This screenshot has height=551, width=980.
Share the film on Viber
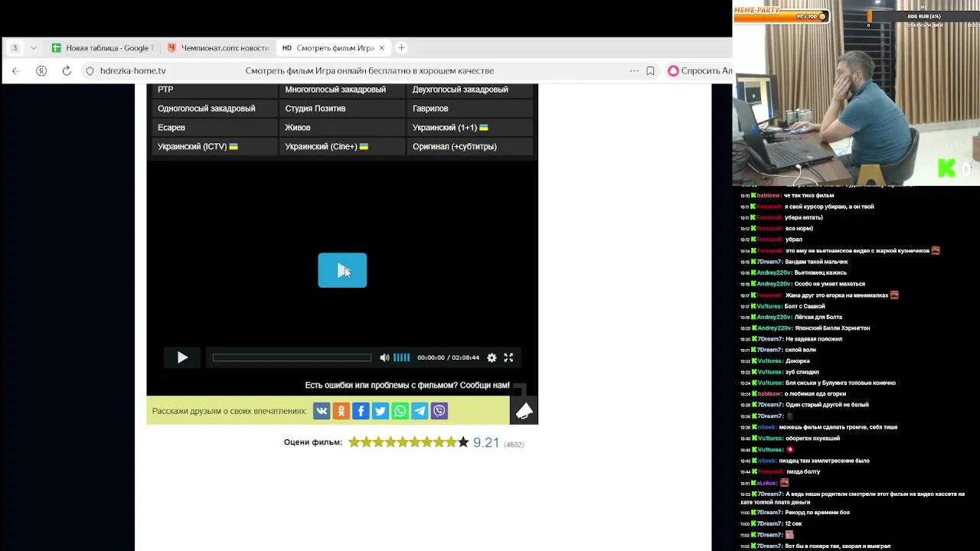point(439,411)
